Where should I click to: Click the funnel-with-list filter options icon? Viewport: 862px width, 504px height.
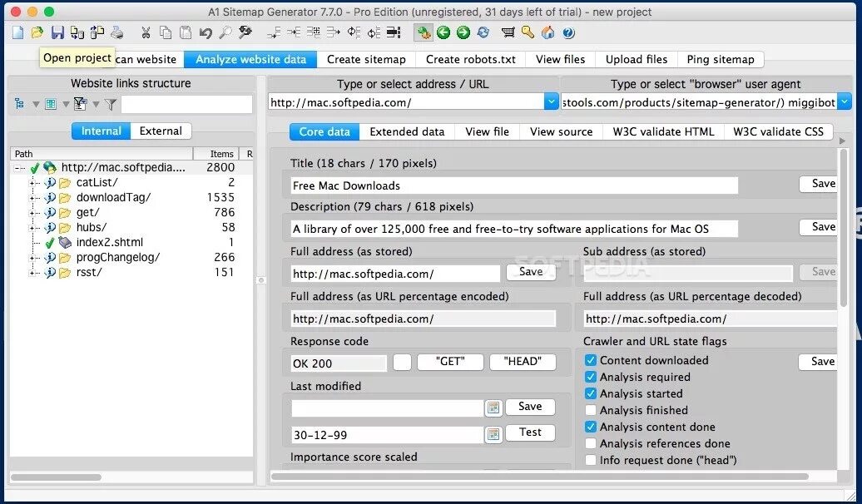(80, 103)
